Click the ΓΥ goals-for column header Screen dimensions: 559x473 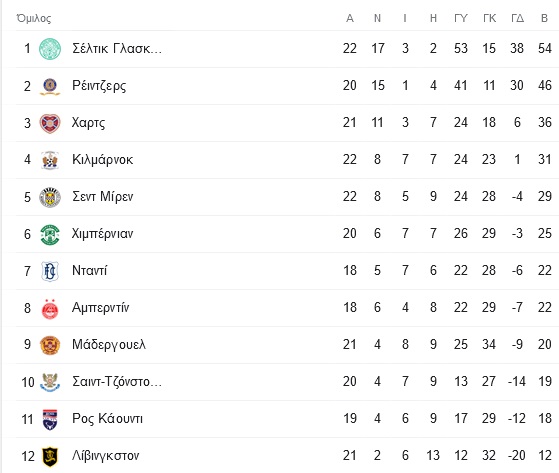tap(461, 18)
